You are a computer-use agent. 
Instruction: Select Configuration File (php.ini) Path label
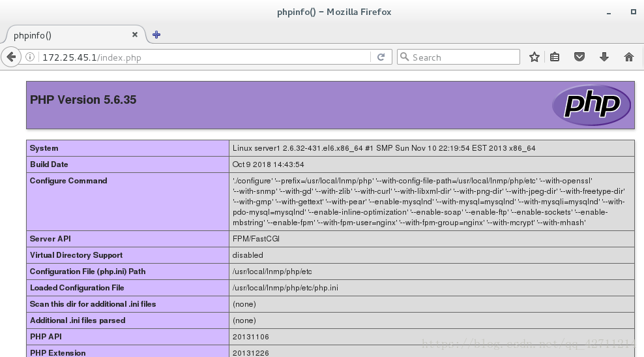coord(87,272)
